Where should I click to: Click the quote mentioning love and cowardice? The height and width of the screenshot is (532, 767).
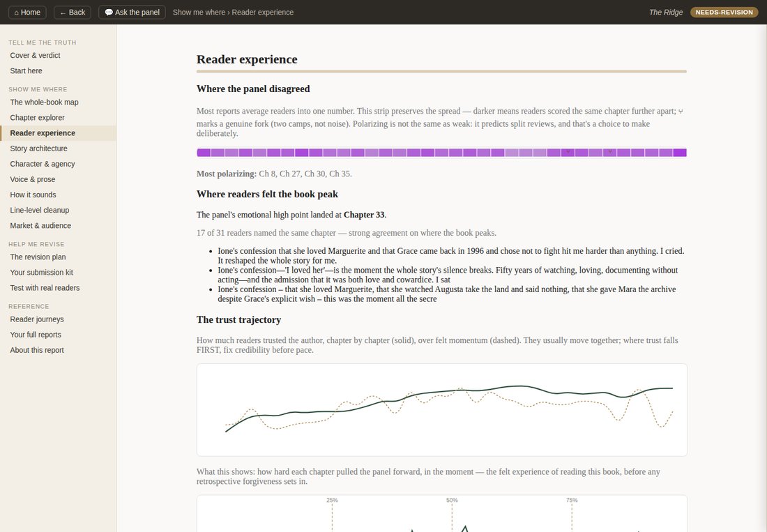point(448,275)
